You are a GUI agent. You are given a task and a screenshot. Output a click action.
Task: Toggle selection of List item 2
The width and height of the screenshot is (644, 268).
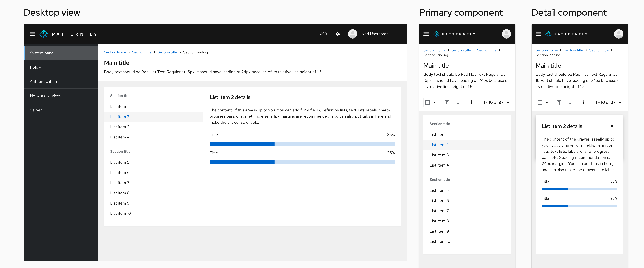120,117
